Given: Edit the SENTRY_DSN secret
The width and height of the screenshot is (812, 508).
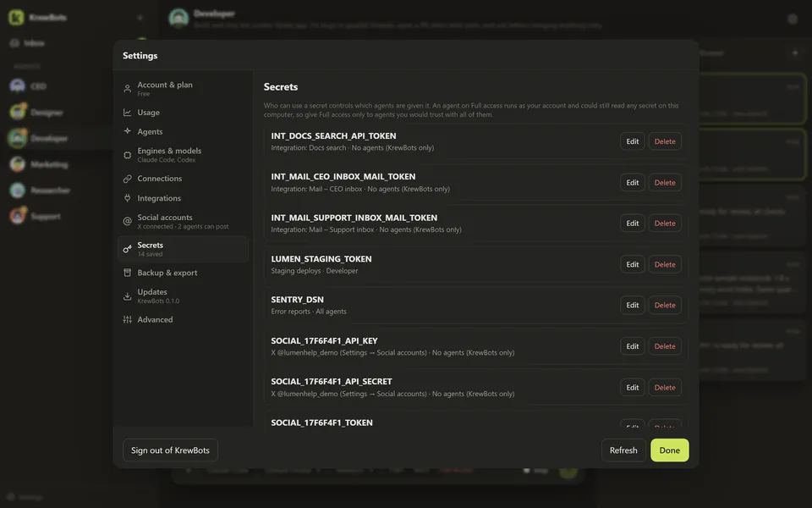Looking at the screenshot, I should (x=633, y=305).
